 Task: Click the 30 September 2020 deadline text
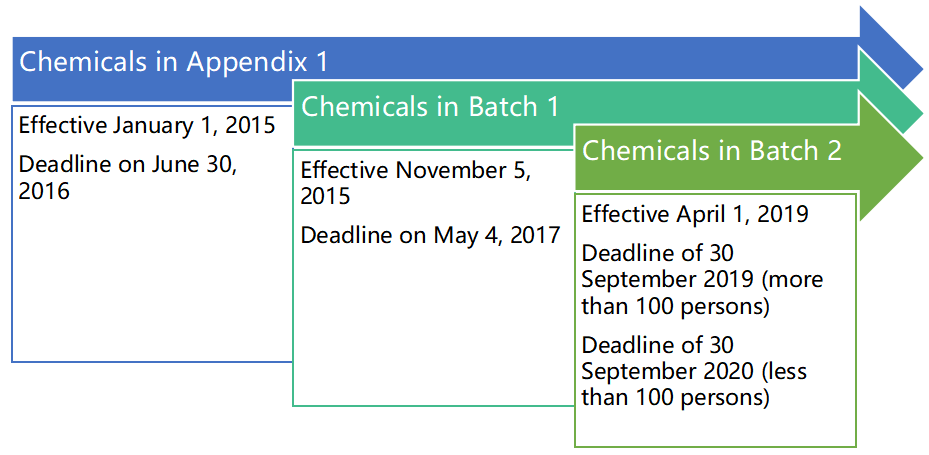click(694, 371)
